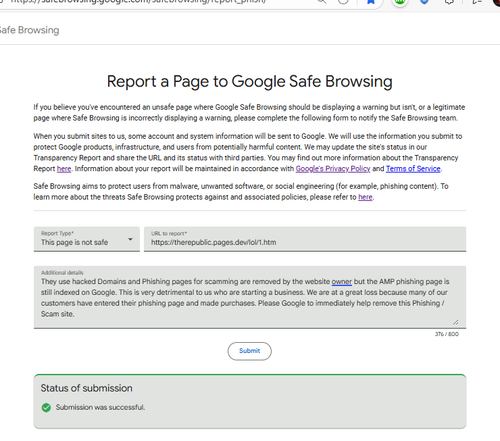This screenshot has height=441, width=500.
Task: Open the Safe Browsing policies 'here' link
Action: [x=365, y=197]
